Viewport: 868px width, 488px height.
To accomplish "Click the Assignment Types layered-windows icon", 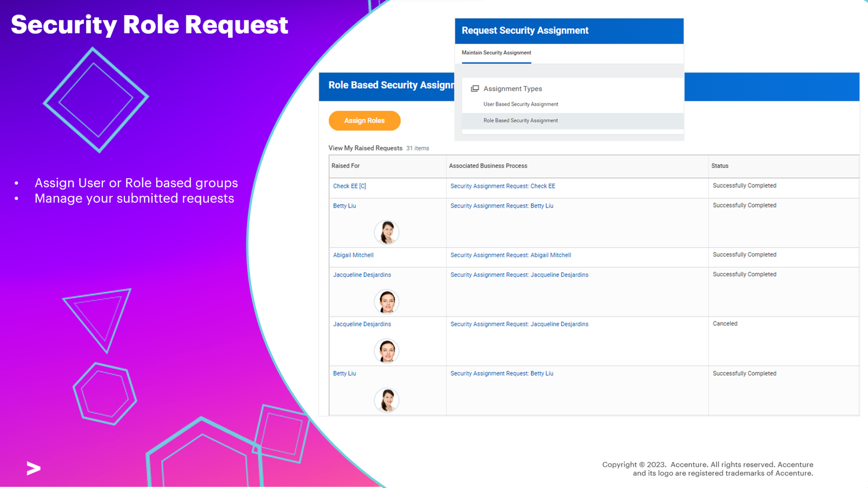I will [475, 88].
